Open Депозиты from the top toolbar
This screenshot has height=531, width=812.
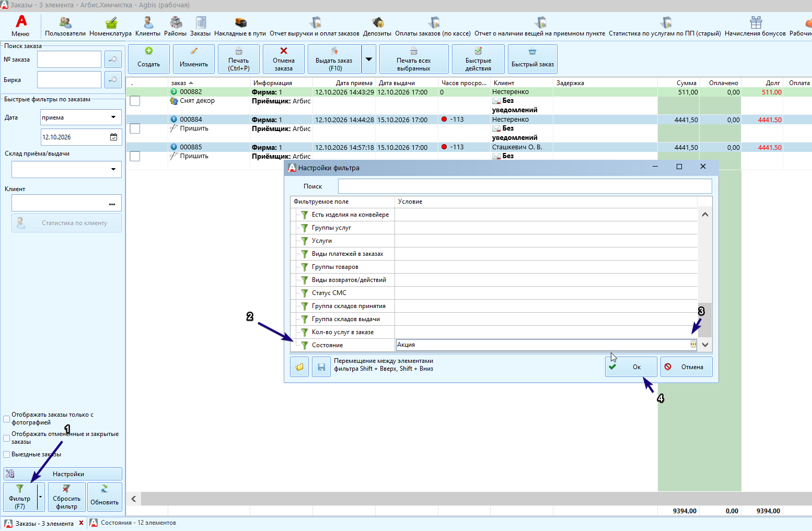[x=377, y=26]
